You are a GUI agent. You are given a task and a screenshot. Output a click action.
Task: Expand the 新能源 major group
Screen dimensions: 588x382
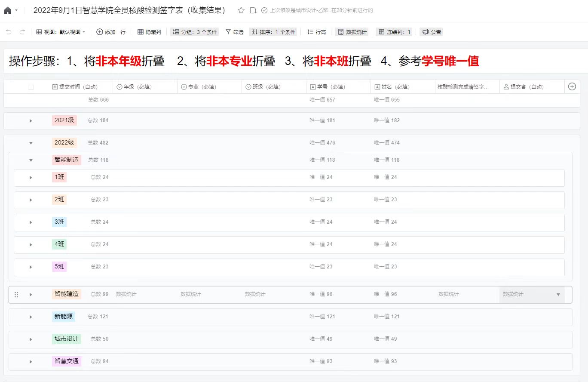(31, 317)
